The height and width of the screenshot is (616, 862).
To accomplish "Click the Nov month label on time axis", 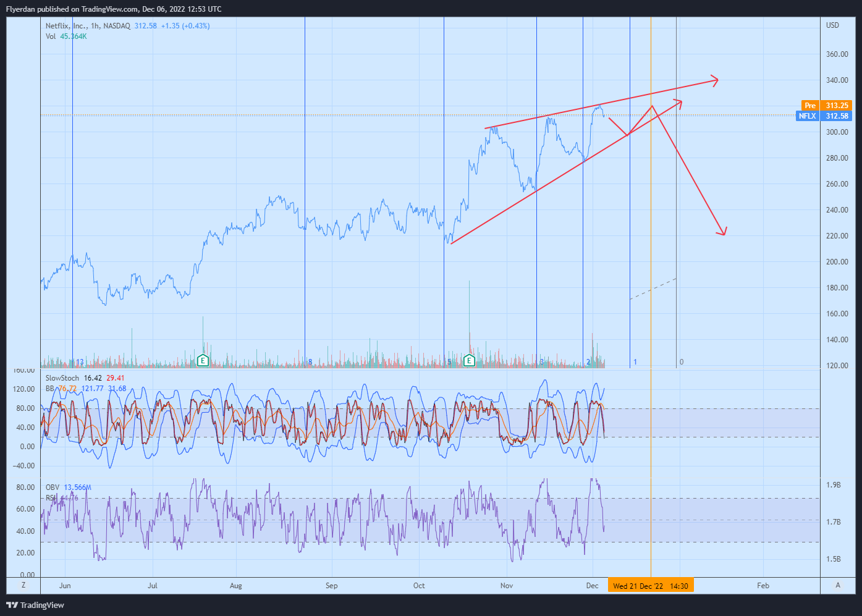I will click(x=507, y=586).
